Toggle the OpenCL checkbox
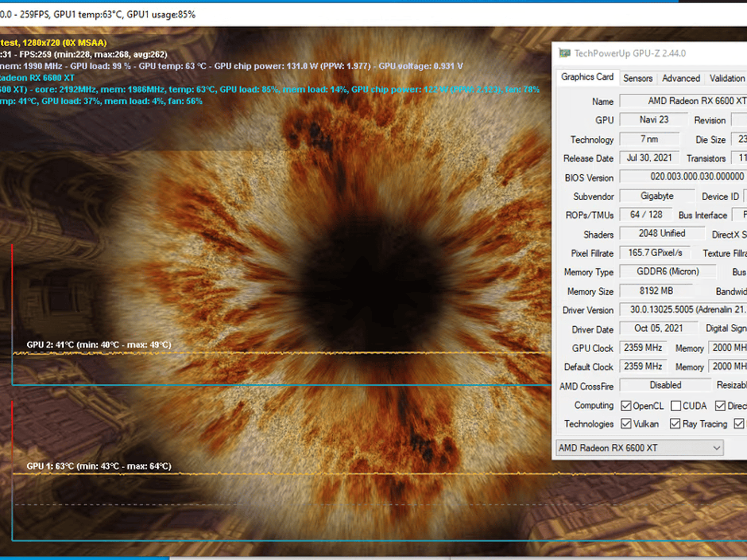747x560 pixels. [626, 405]
